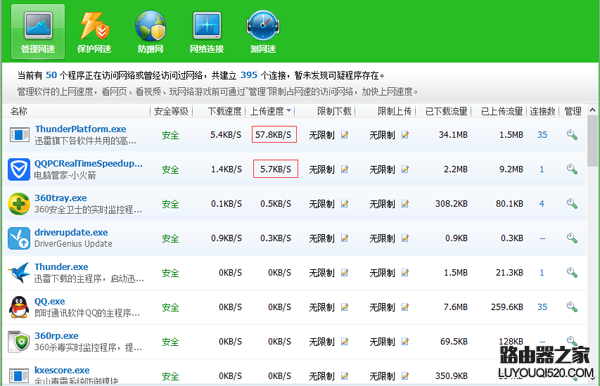This screenshot has height=386, width=600.
Task: Switch to the 保护网速 tab
Action: pos(94,32)
